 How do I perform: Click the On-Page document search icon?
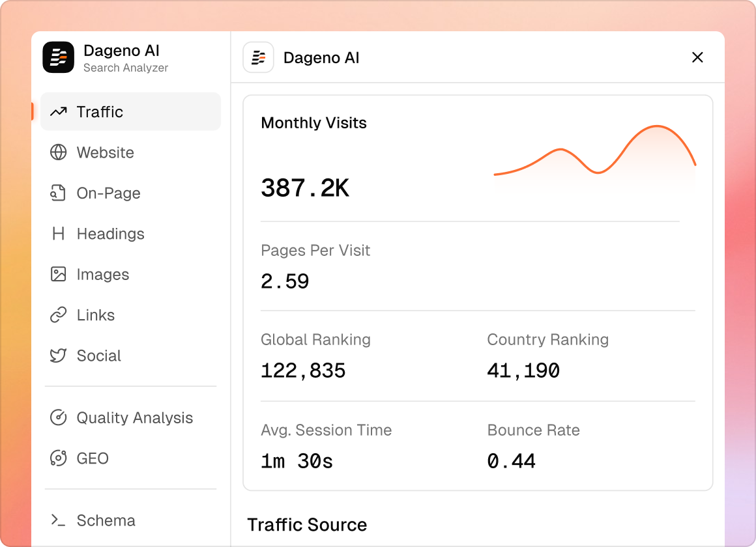[59, 193]
